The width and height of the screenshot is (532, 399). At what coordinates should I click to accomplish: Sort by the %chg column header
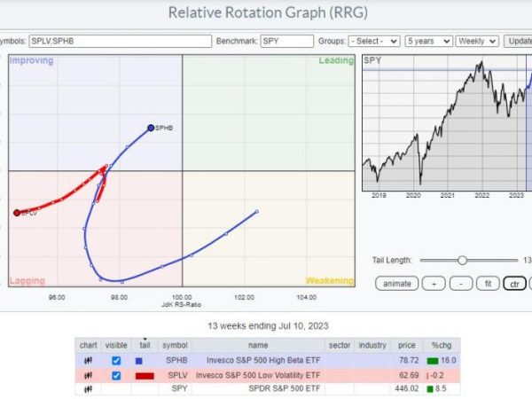coord(442,346)
